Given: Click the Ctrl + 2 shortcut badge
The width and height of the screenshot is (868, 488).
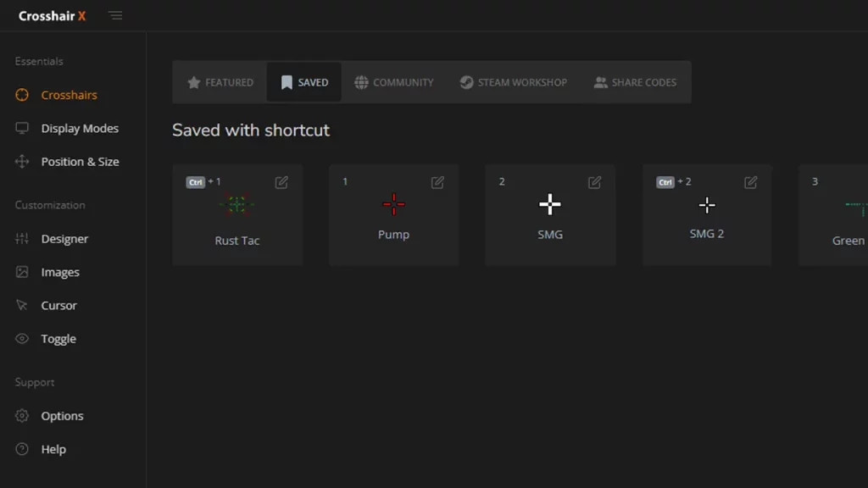Looking at the screenshot, I should tap(674, 182).
